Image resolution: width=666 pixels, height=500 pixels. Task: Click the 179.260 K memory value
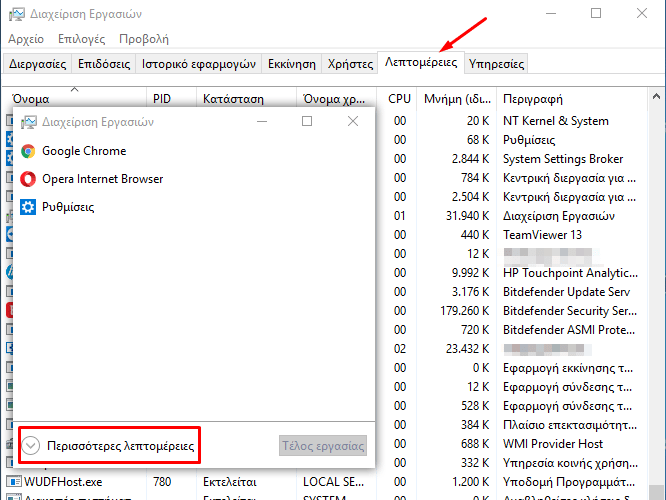465,311
